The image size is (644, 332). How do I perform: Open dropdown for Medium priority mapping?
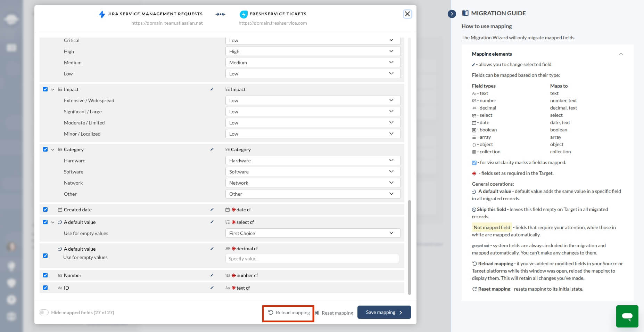pos(313,63)
